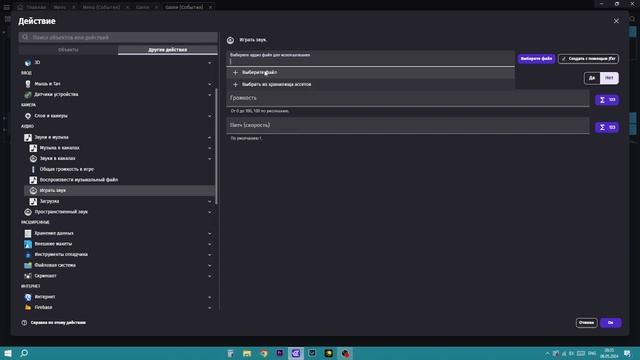Click the Воспроизвести музыкальный файл icon
The image size is (640, 360).
click(x=33, y=180)
